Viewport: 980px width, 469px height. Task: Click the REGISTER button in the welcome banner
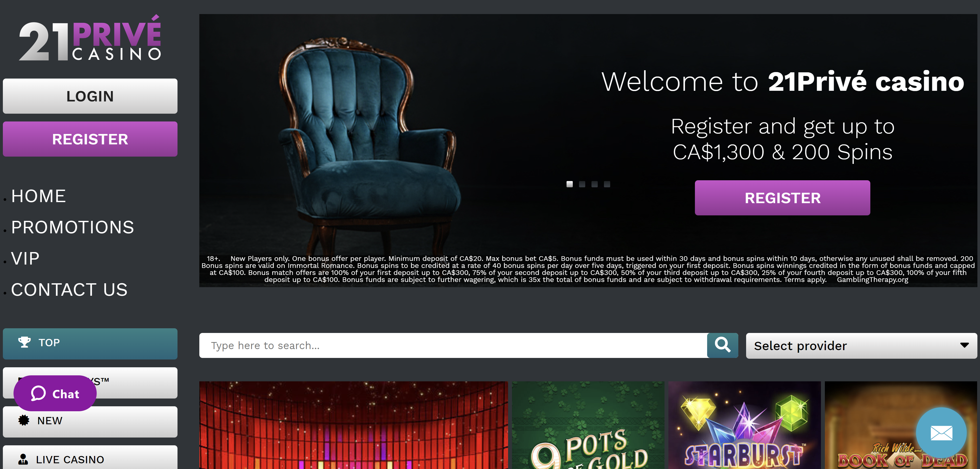[x=782, y=198]
